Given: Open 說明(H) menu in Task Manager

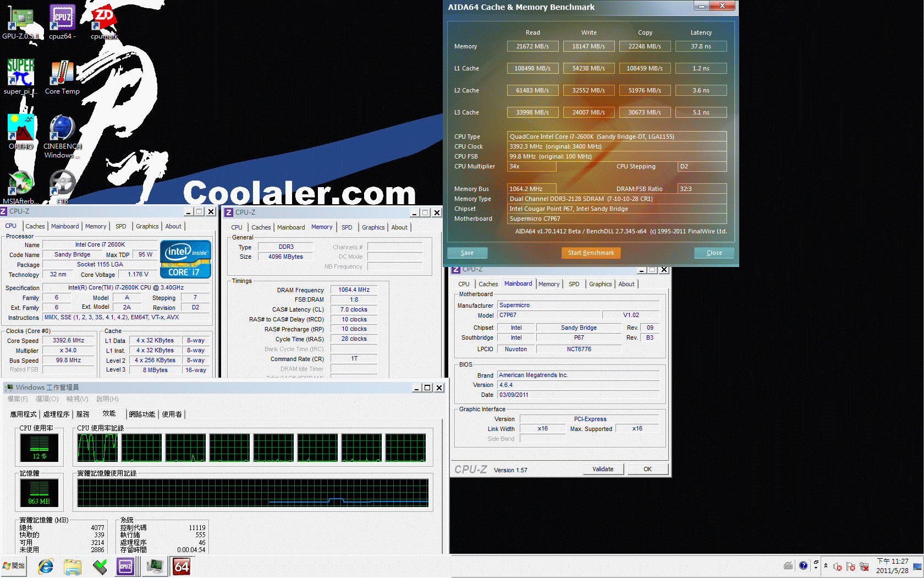Looking at the screenshot, I should [107, 399].
